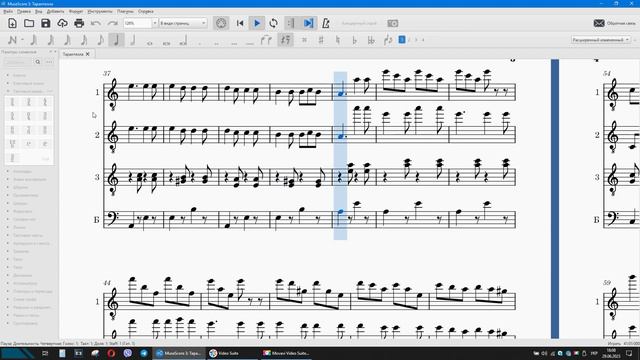Screen dimensions: 640x360
Task: Apply flat accidental
Action: [x=354, y=40]
